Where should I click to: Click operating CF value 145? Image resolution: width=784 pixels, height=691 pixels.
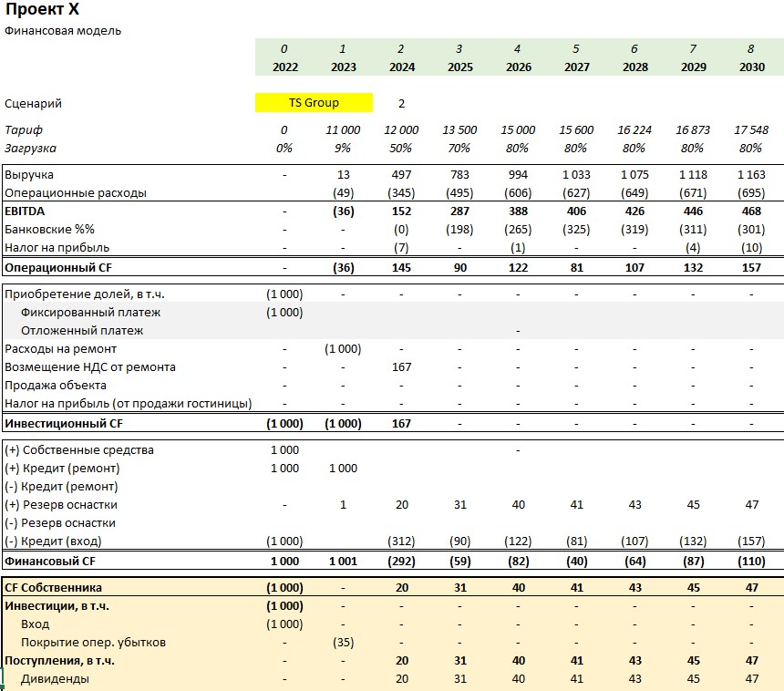click(401, 267)
